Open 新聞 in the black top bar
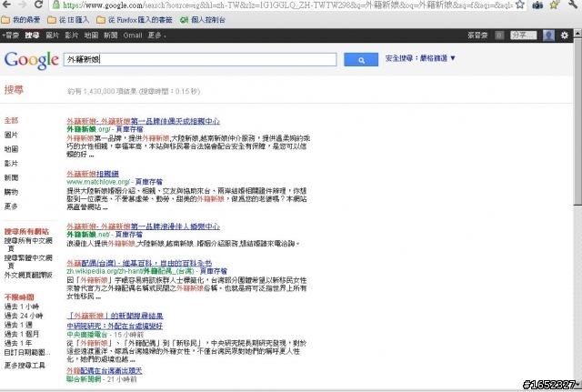This screenshot has height=392, width=582. click(x=110, y=35)
